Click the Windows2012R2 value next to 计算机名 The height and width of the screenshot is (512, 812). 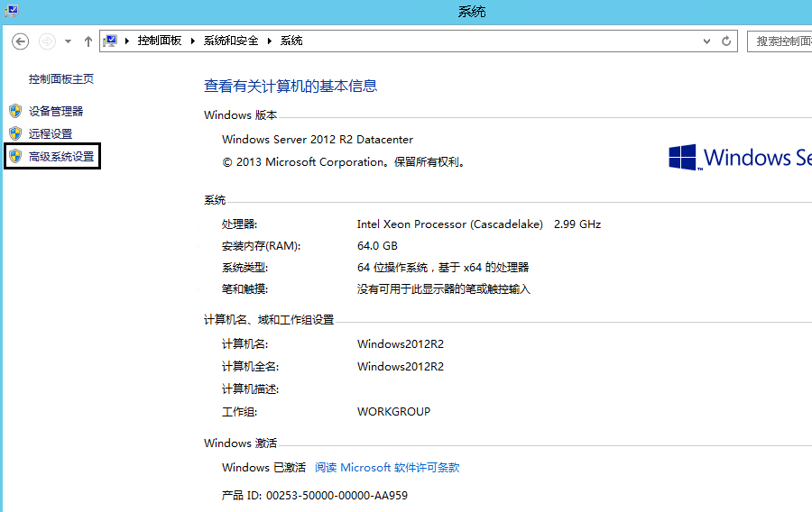click(x=401, y=344)
